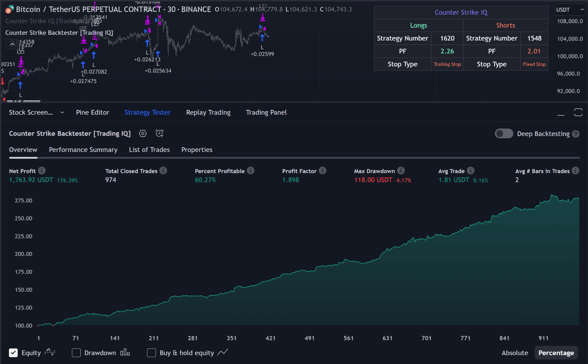Collapse the indicator legend chevron
Screen dimensions: 588x364
12,44
